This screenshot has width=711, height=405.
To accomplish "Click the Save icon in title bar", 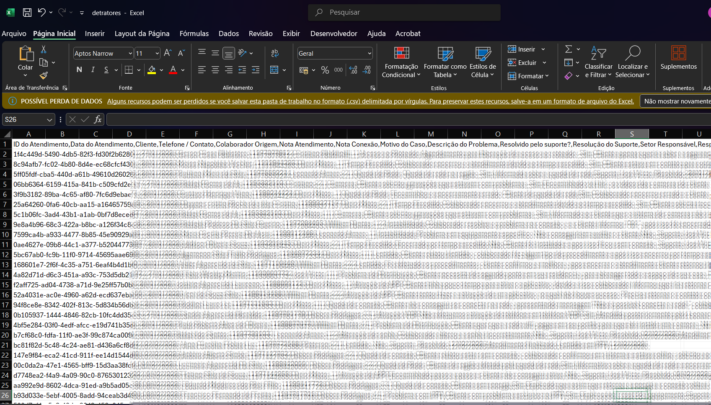I will click(25, 12).
